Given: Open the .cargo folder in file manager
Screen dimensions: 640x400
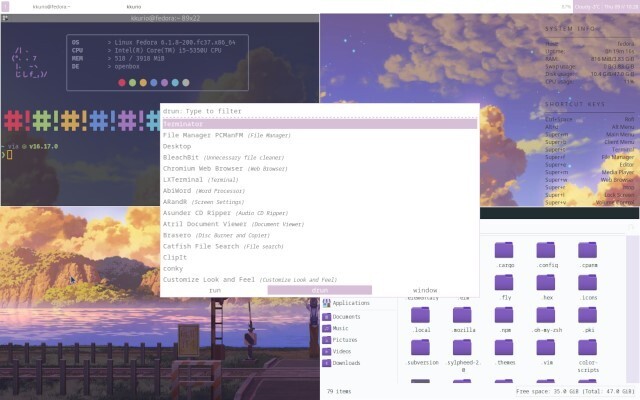Looking at the screenshot, I should 504,250.
